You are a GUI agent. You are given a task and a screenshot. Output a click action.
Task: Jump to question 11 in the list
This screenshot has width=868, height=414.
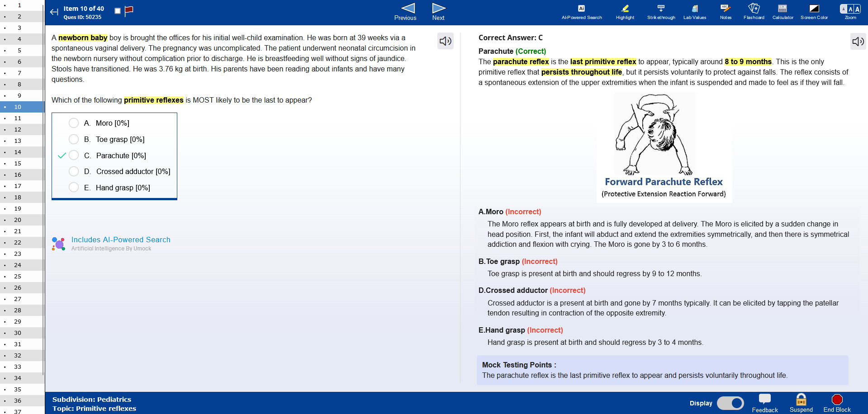[x=22, y=118]
